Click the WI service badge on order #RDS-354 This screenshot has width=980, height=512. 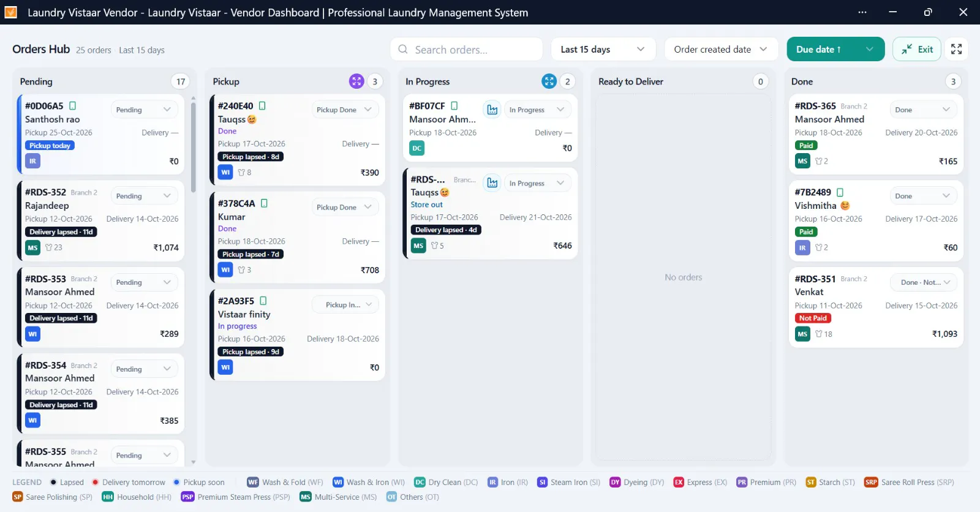[32, 420]
